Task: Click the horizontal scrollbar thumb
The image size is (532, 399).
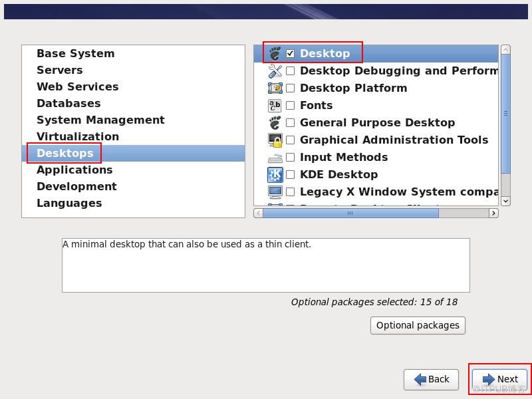Action: [350, 213]
